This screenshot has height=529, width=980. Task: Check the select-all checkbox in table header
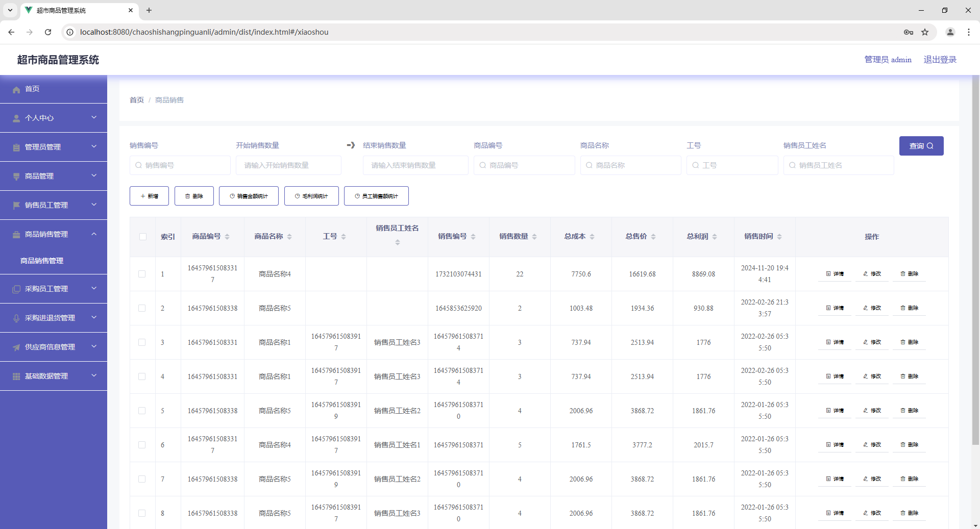[142, 237]
